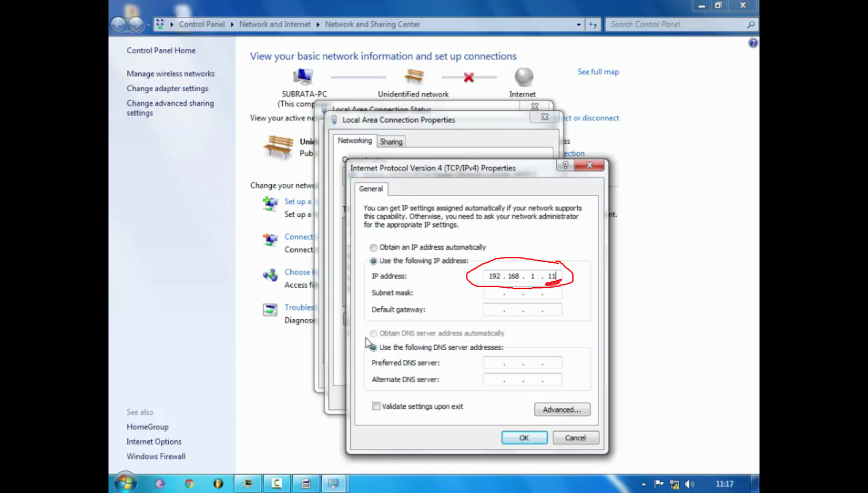Select Use the following DNS server addresses
Viewport: 868px width, 493px height.
[x=373, y=347]
